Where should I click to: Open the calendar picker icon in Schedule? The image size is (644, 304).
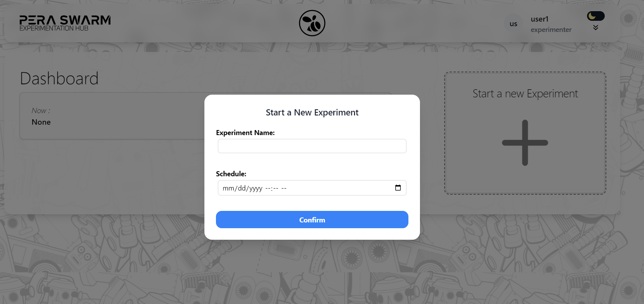[398, 188]
